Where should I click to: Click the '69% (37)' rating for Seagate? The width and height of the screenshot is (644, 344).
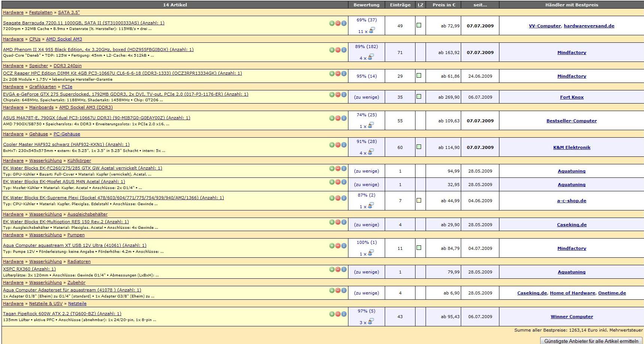(367, 20)
